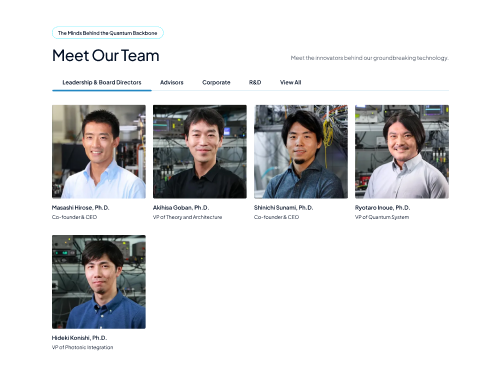Open the Leadership & Board Directors tab
Image resolution: width=480 pixels, height=368 pixels.
102,82
